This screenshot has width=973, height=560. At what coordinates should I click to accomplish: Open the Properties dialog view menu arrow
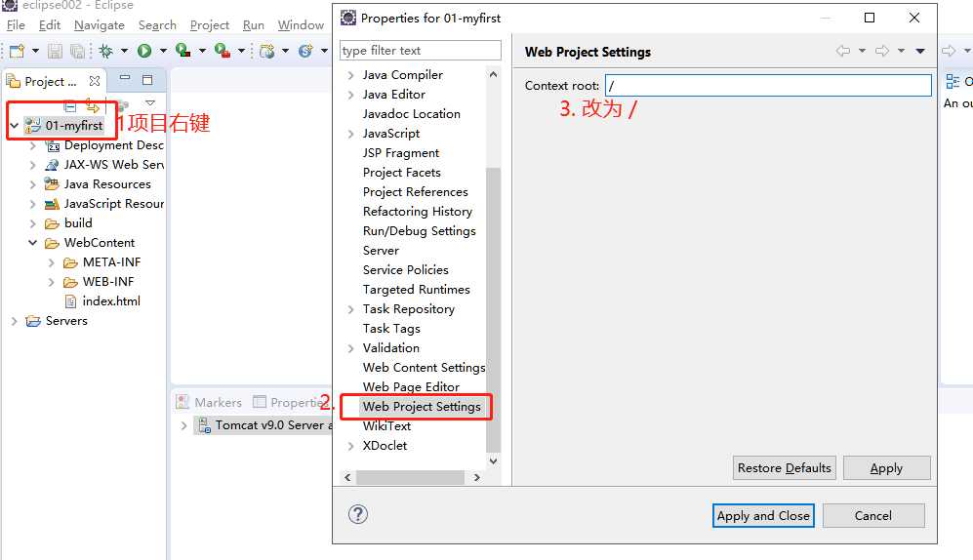point(920,51)
